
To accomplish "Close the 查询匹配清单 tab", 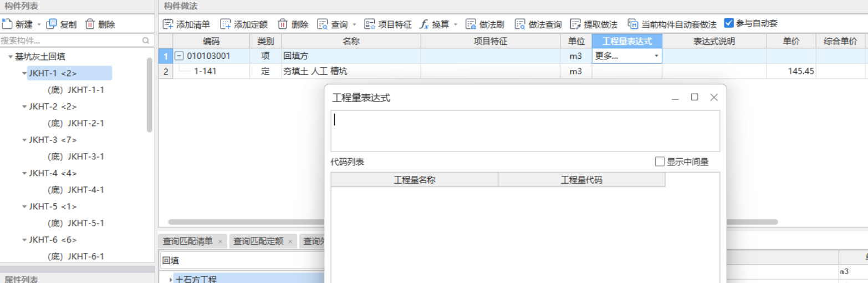I will pyautogui.click(x=220, y=242).
